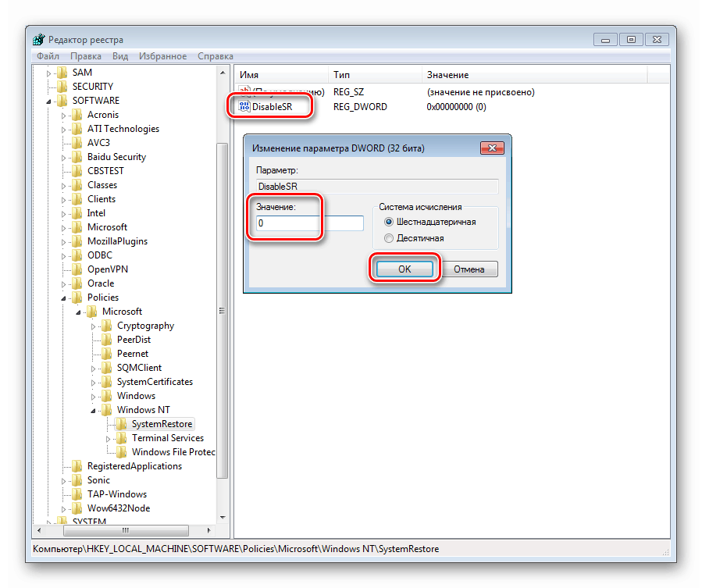Click the SystemRestore folder icon
Screen dimensions: 702x588
[122, 424]
